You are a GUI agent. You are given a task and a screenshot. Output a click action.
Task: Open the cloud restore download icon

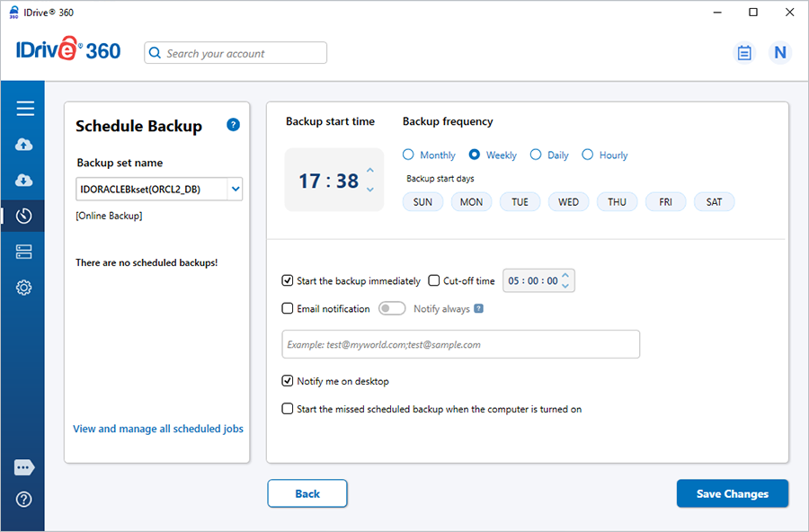(x=24, y=181)
